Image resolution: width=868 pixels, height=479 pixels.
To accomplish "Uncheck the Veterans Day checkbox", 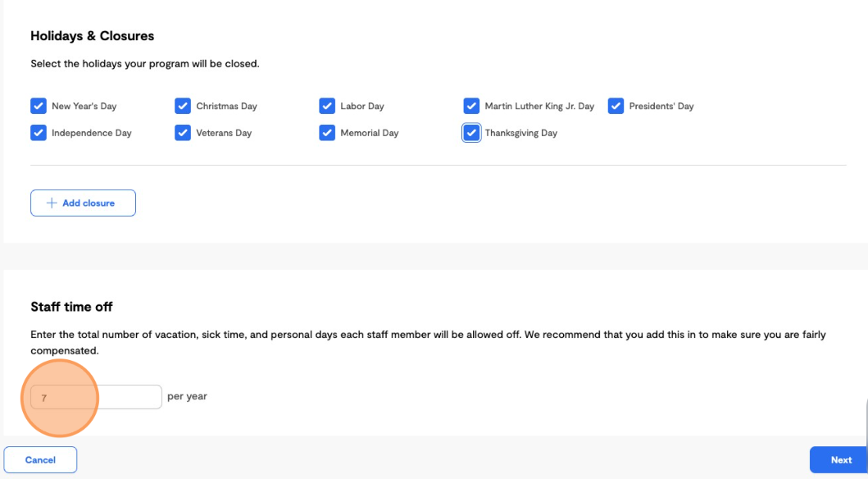I will click(183, 133).
